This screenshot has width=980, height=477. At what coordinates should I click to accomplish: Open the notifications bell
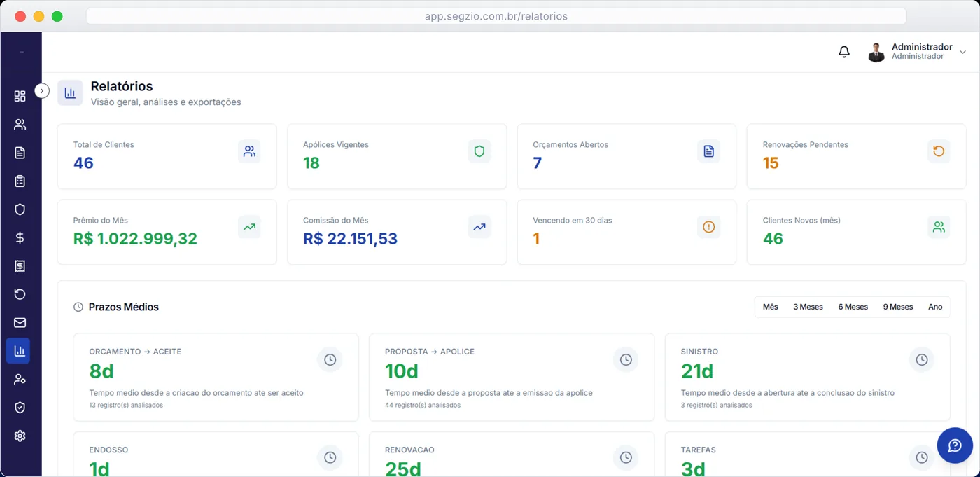(x=844, y=52)
